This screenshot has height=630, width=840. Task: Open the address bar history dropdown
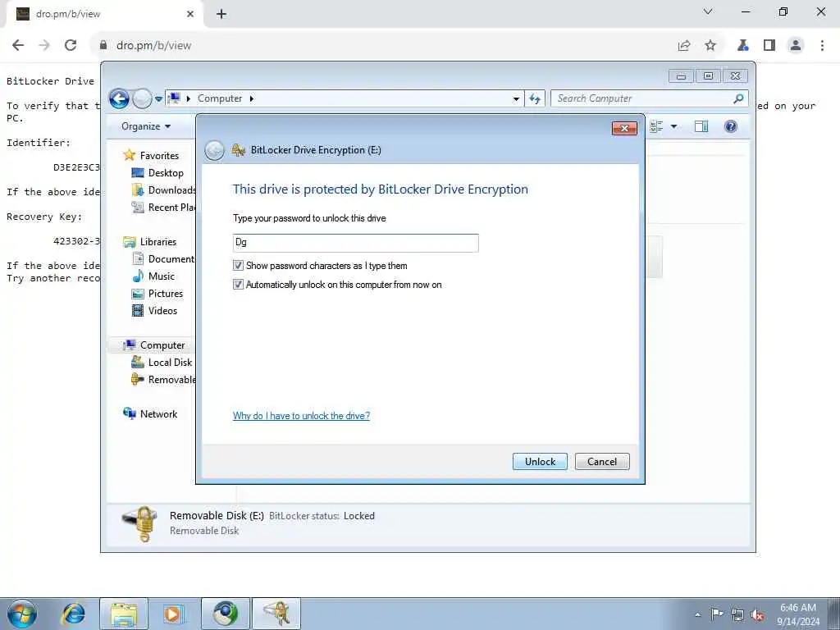coord(516,99)
